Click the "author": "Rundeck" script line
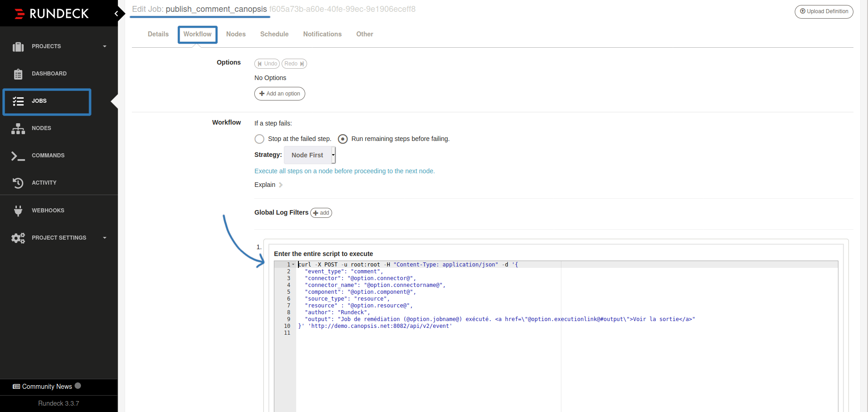 337,312
